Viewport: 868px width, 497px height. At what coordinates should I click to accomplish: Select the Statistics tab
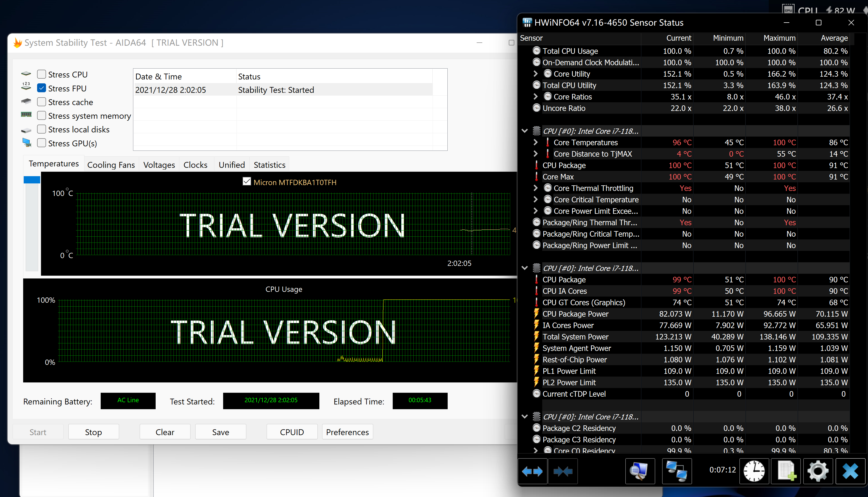click(269, 165)
